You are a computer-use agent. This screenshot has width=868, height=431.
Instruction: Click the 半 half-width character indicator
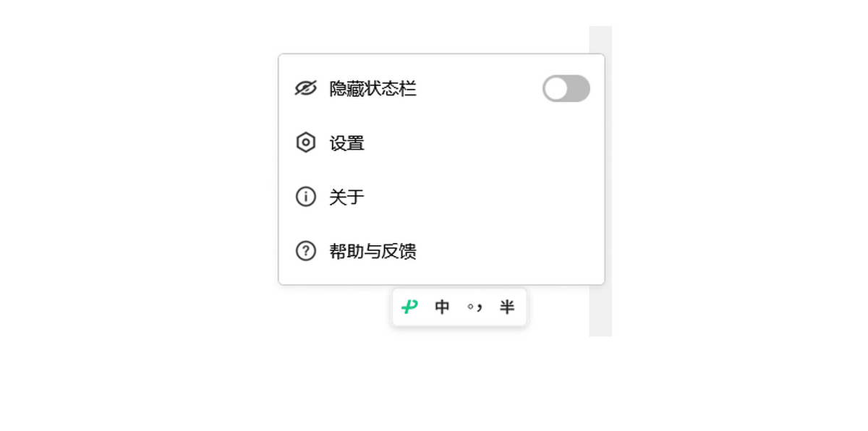tap(507, 307)
